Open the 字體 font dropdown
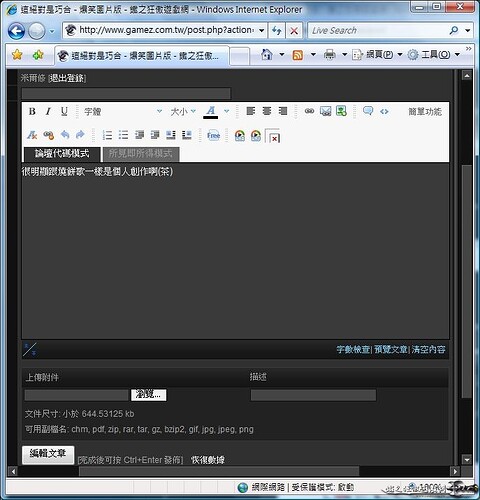480x500 pixels. 123,111
